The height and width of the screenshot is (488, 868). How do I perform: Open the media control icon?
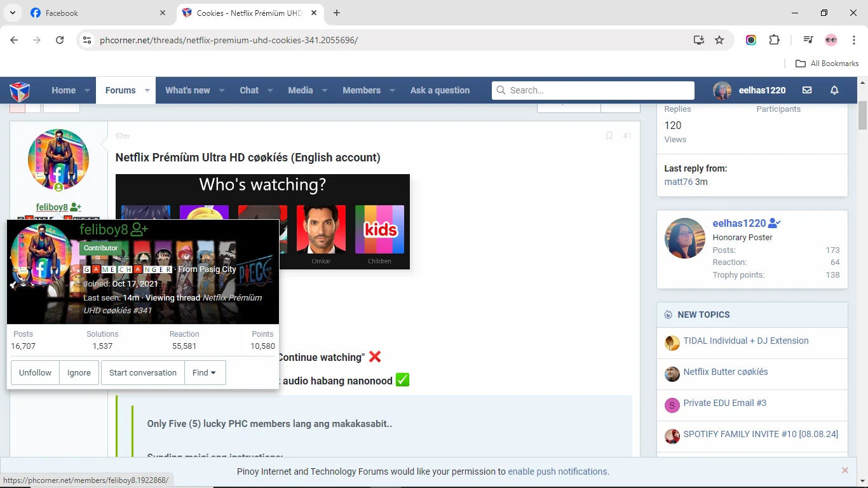coord(808,40)
